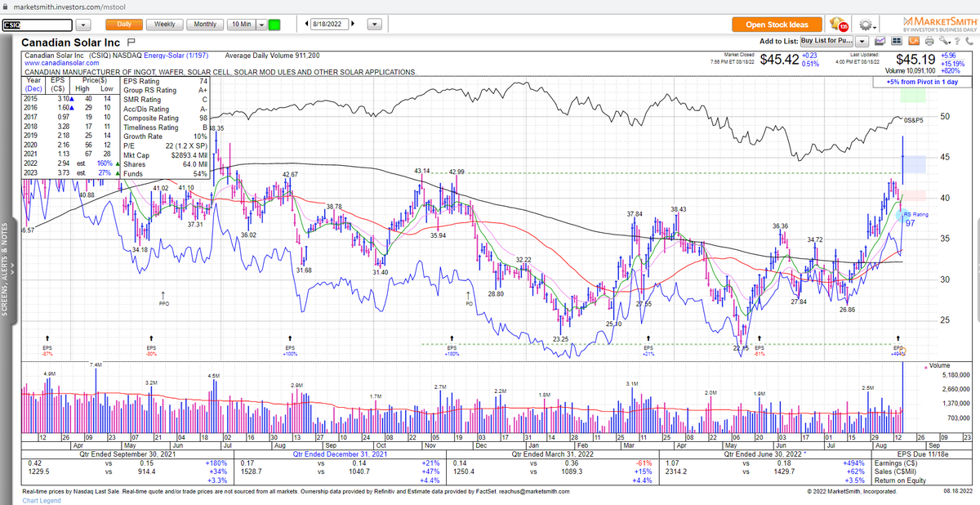Click the $45.42 after-hours price
The image size is (980, 505).
[x=778, y=60]
